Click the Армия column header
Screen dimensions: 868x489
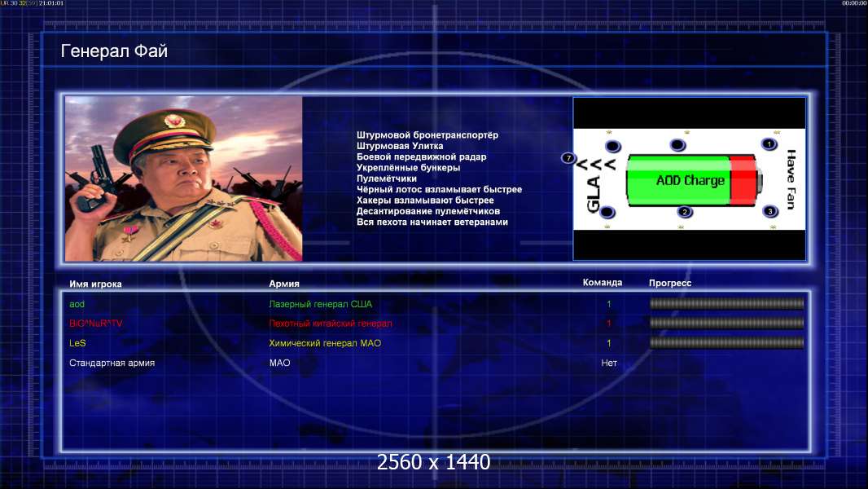click(x=284, y=284)
